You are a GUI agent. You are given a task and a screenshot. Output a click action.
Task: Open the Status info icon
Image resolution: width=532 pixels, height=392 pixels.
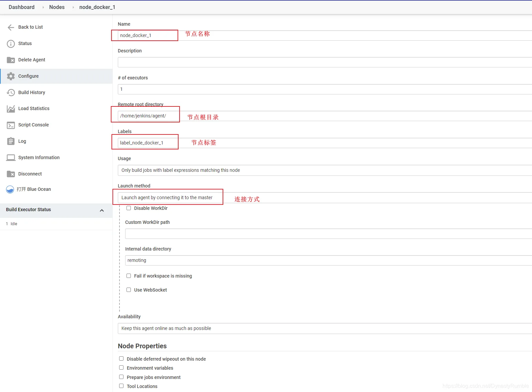click(11, 44)
